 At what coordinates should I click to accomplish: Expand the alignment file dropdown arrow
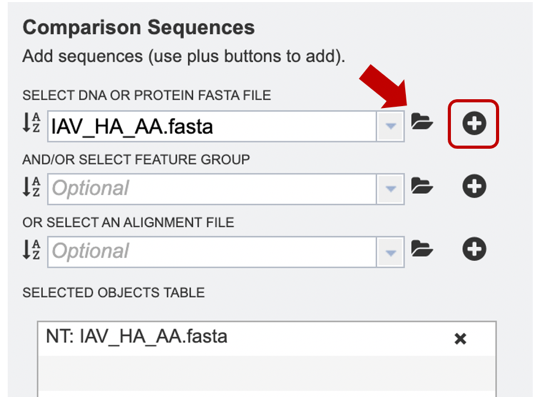pyautogui.click(x=391, y=252)
